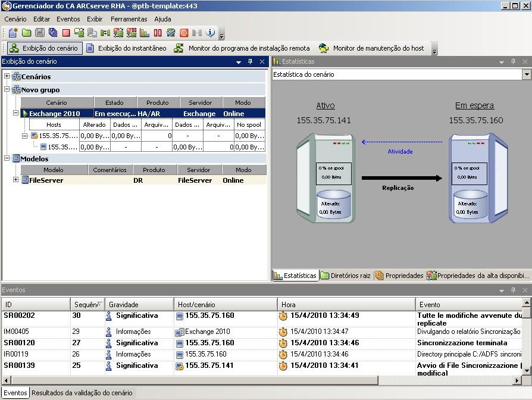532x400 pixels.
Task: Toggle auto-hide pin on Eventos panel
Action: point(513,290)
